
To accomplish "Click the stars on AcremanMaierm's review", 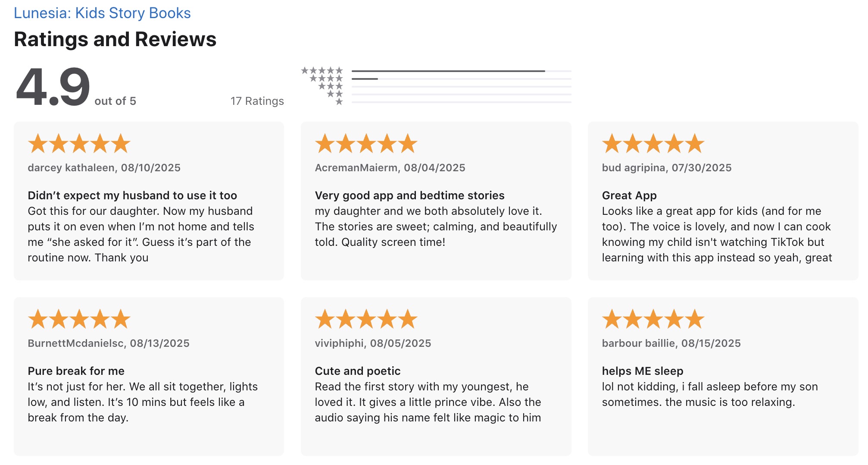I will [366, 144].
